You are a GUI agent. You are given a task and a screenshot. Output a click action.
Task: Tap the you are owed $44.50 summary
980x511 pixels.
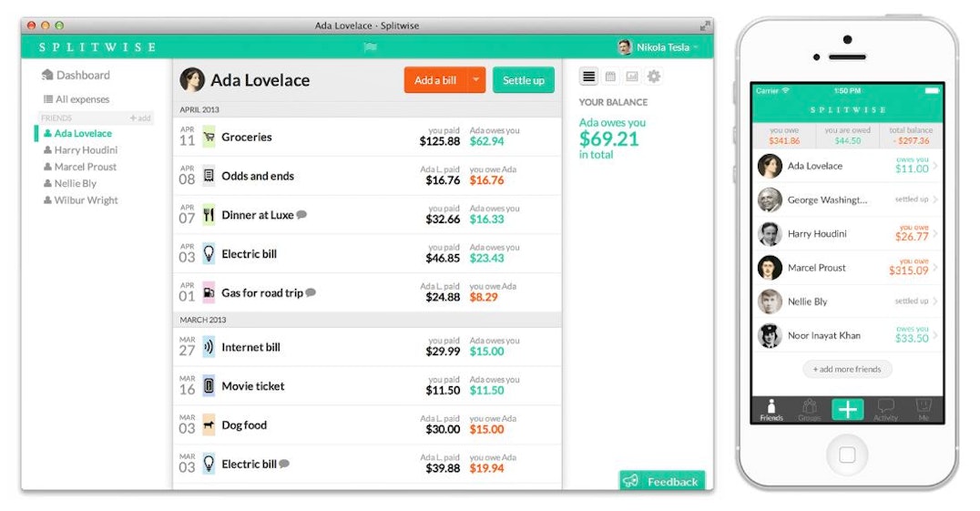848,136
